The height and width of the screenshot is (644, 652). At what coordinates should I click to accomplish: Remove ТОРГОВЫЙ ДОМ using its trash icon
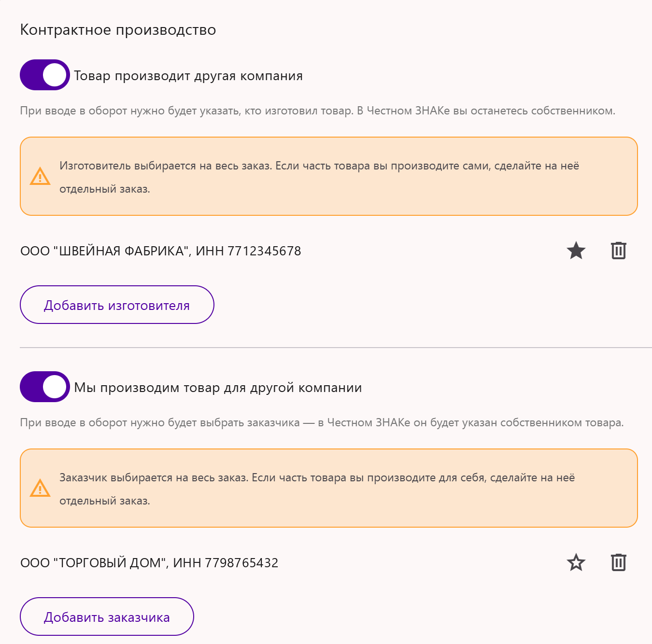coord(618,562)
